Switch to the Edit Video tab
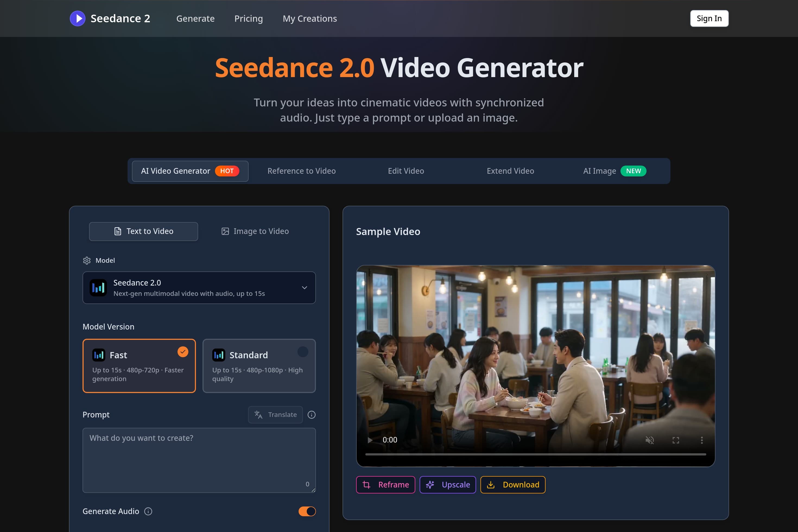 [x=406, y=171]
